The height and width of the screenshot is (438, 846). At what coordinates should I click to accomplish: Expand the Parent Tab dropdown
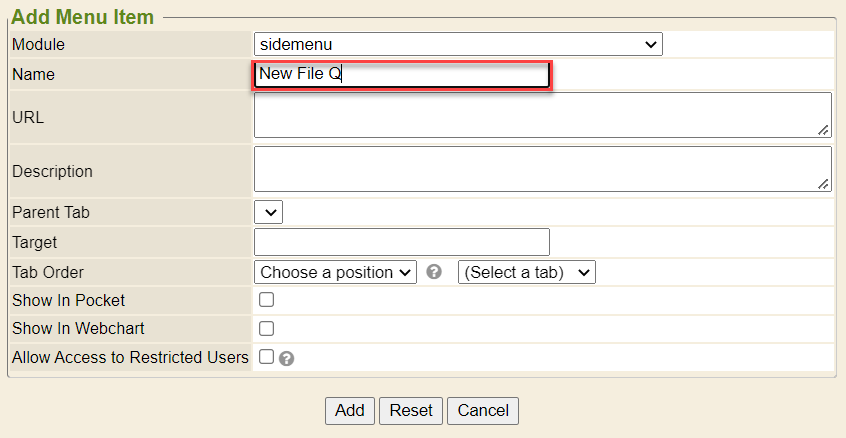click(x=269, y=212)
